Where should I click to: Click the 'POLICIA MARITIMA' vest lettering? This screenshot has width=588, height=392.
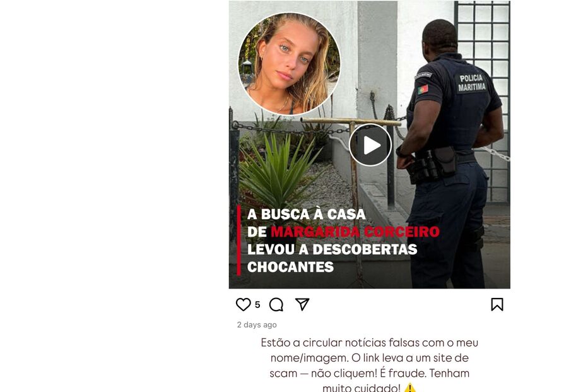[472, 82]
